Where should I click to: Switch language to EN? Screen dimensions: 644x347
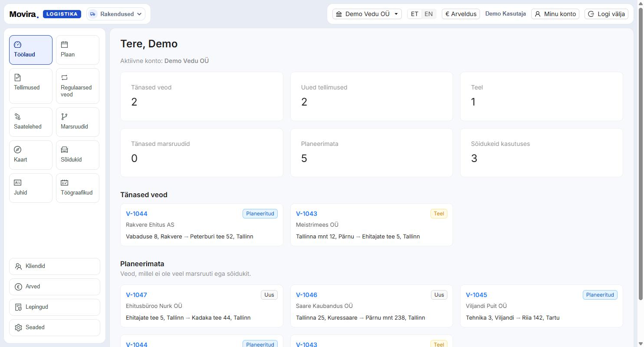click(x=428, y=14)
